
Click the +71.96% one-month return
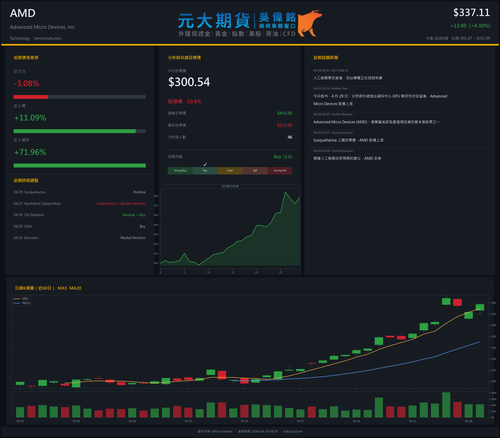tap(30, 152)
